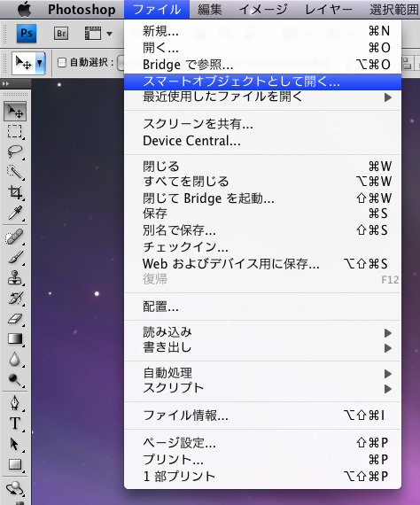This screenshot has width=420, height=505.
Task: Select the Crop tool
Action: point(15,192)
